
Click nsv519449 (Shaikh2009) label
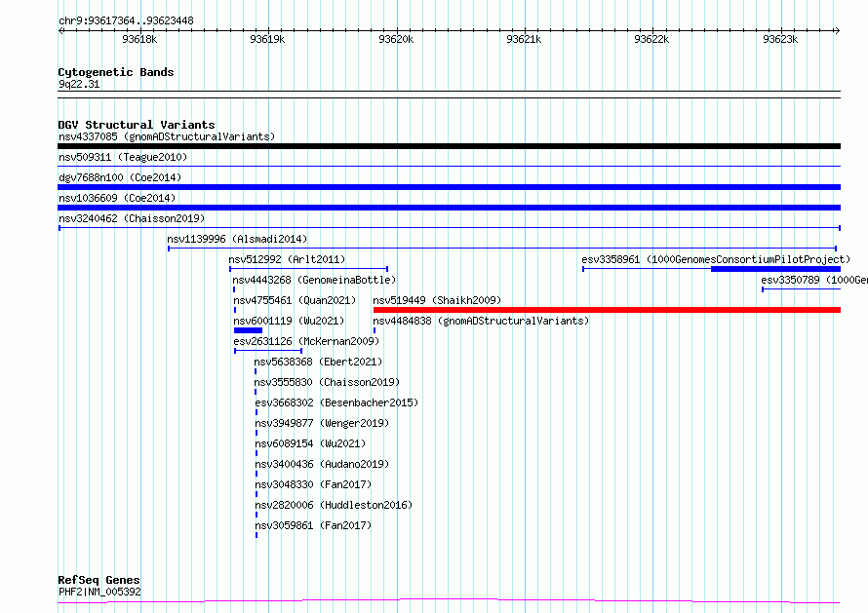[x=437, y=300]
